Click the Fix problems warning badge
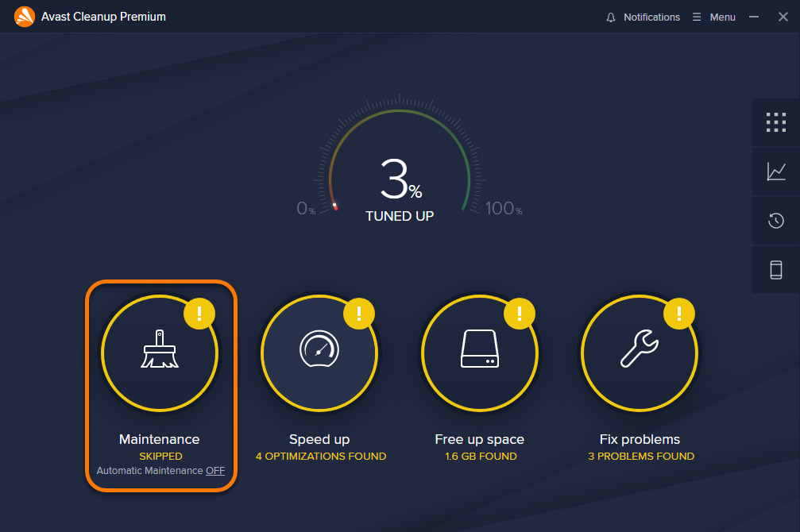 tap(679, 313)
